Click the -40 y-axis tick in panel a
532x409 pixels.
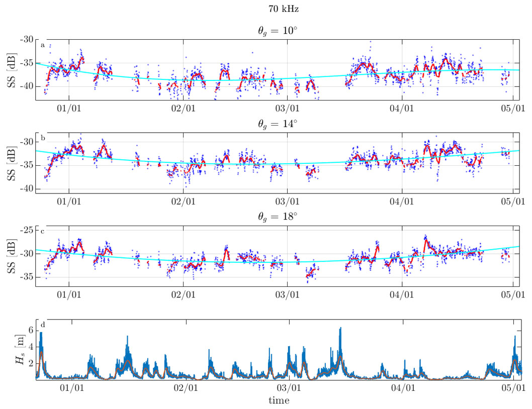click(x=25, y=86)
